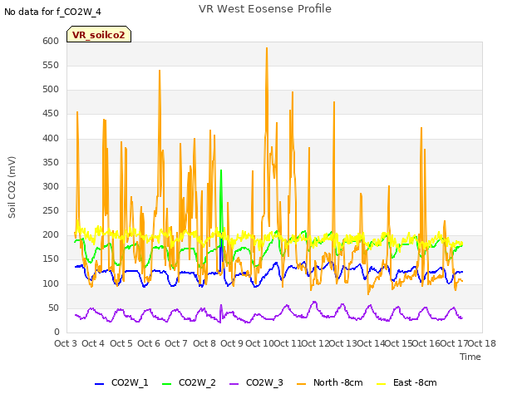532x399 pixels.
Task: Click the Oct 9 x-axis date label
Action: click(x=232, y=343)
